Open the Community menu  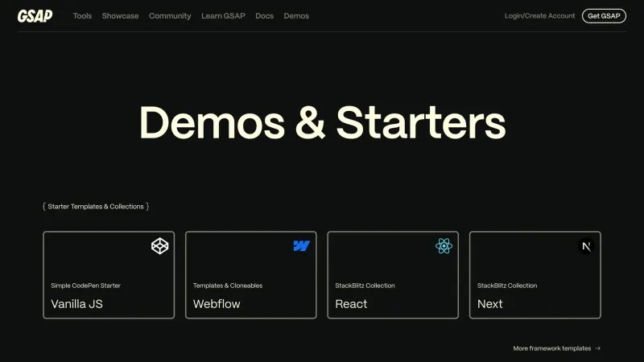(170, 16)
